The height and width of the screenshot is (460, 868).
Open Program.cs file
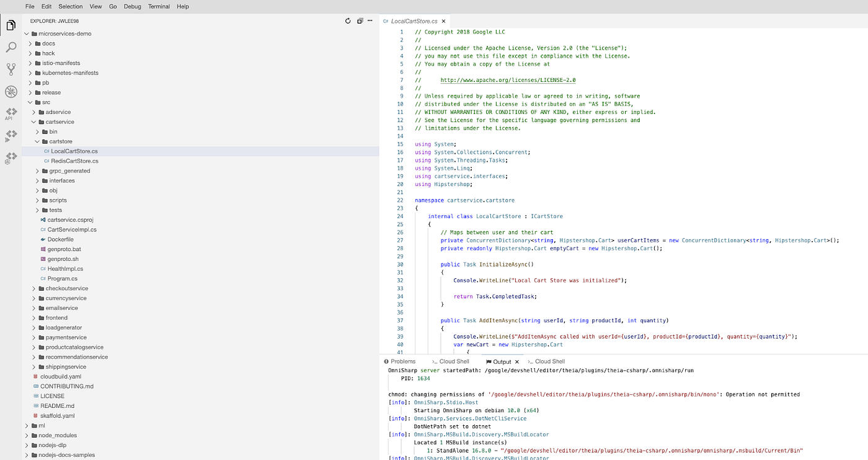tap(63, 279)
